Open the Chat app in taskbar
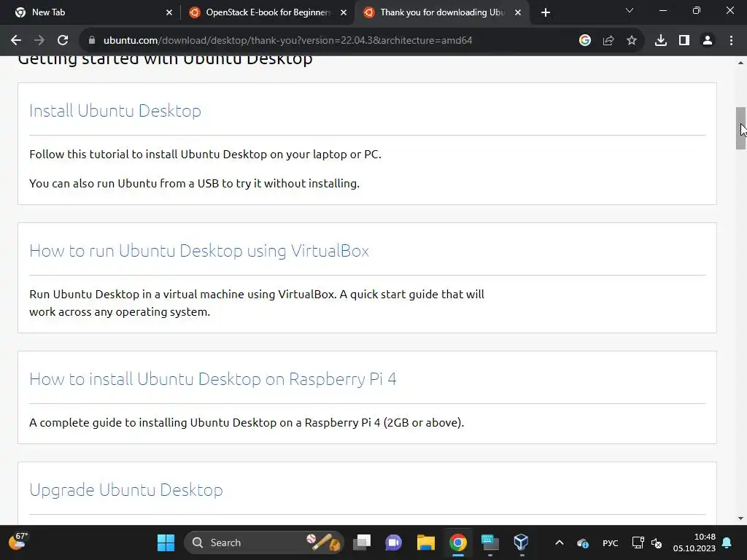 click(393, 542)
